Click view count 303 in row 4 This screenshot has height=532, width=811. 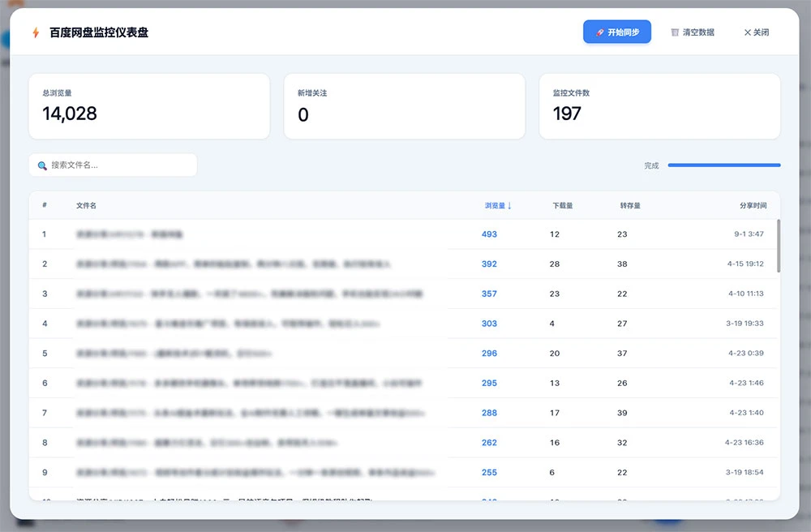[x=489, y=324]
